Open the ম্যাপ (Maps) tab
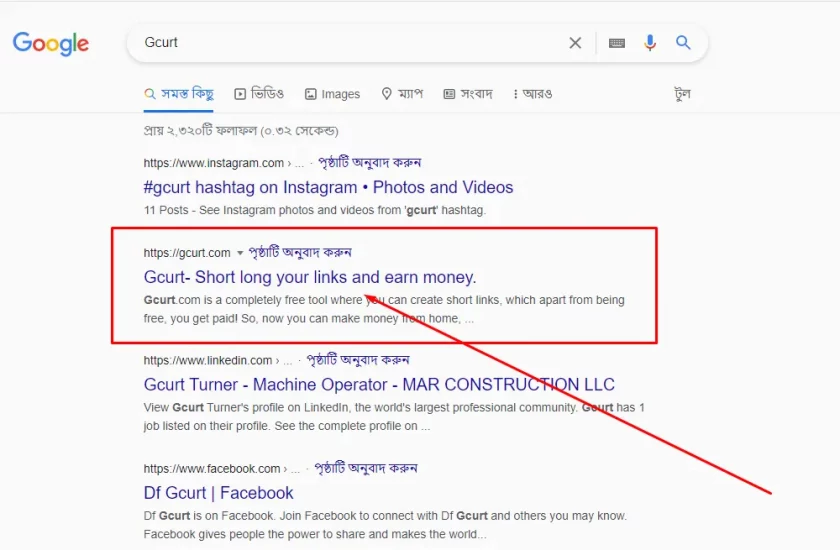 [402, 94]
